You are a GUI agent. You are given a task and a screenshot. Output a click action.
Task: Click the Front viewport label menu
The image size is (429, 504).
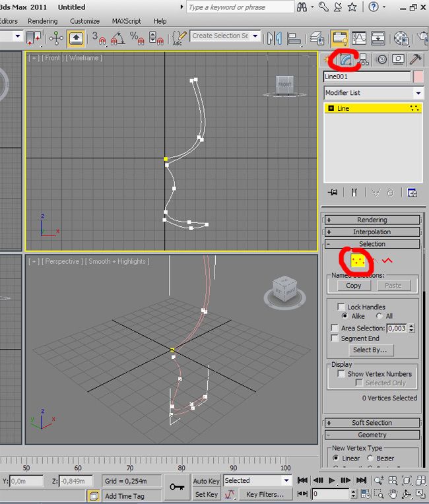(52, 58)
